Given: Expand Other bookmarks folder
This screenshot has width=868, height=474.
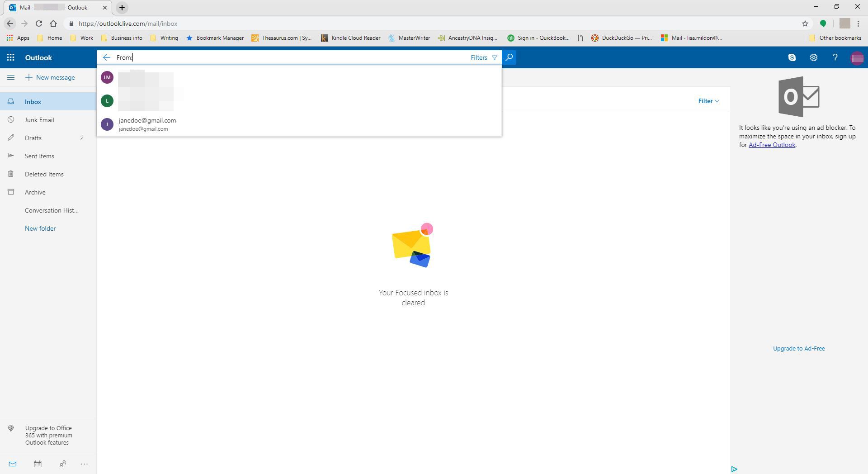Looking at the screenshot, I should tap(835, 38).
